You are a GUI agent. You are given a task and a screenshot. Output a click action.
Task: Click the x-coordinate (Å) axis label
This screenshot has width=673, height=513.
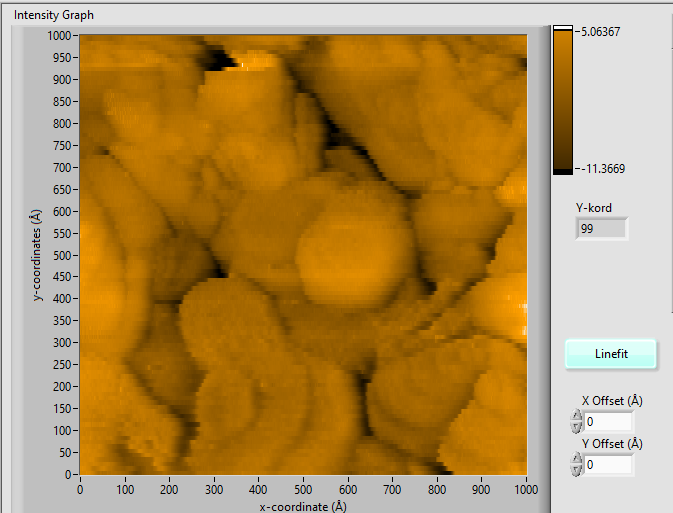tap(303, 506)
